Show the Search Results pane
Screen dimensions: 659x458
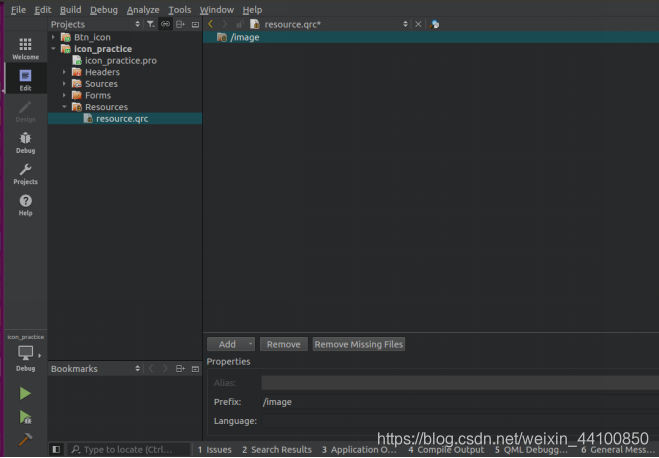coord(277,450)
